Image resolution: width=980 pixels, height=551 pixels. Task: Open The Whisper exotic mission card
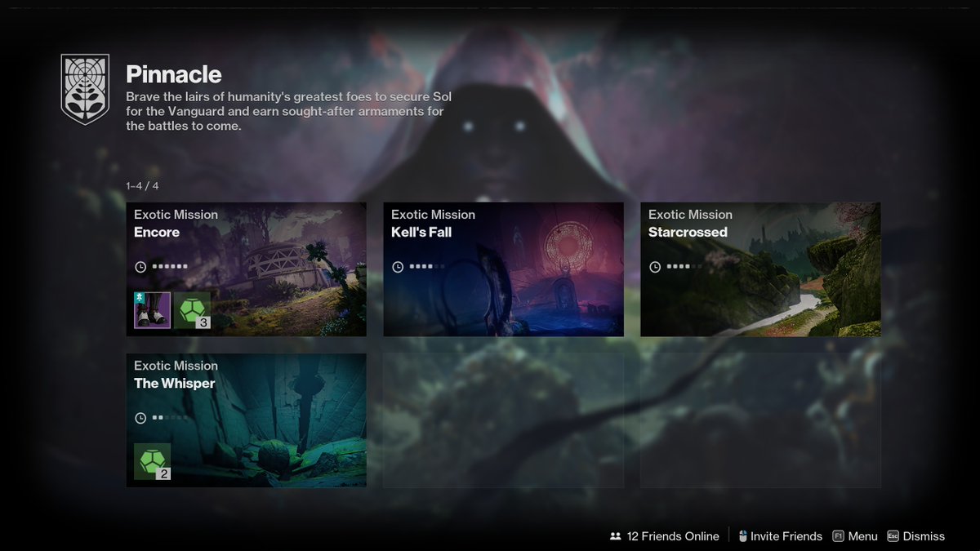coord(247,420)
